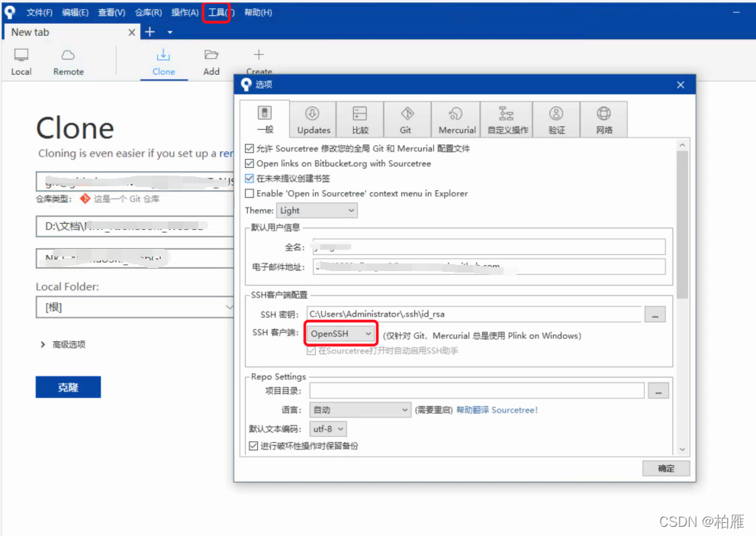Click the SSH 密钥 path field
This screenshot has width=756, height=536.
[x=475, y=314]
